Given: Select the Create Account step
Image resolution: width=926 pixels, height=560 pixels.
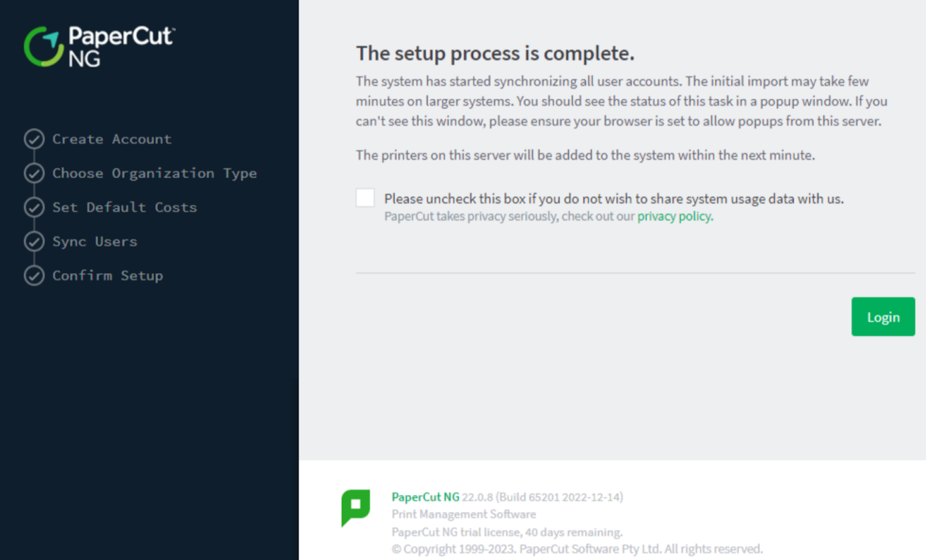Looking at the screenshot, I should pos(112,139).
